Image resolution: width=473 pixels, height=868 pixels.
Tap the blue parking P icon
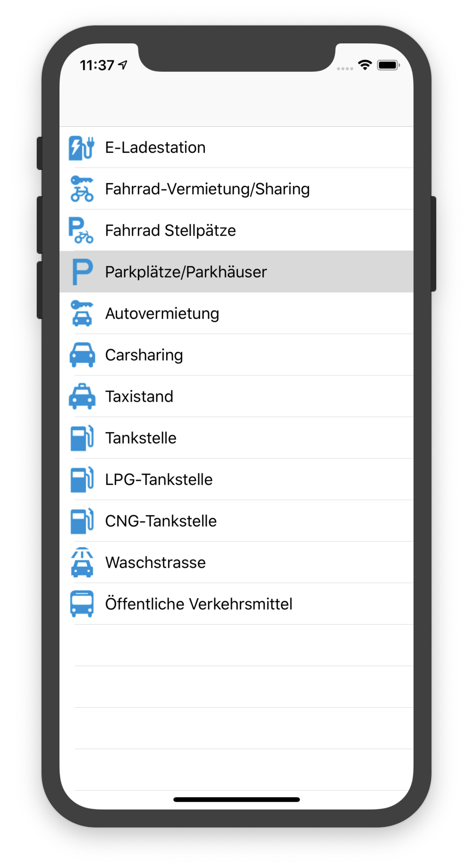point(82,272)
